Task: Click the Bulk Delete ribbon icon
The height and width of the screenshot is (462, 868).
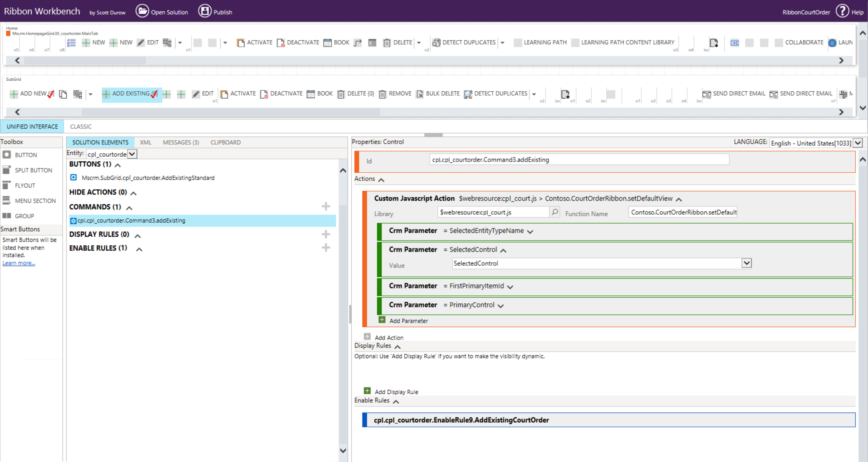Action: tap(420, 94)
